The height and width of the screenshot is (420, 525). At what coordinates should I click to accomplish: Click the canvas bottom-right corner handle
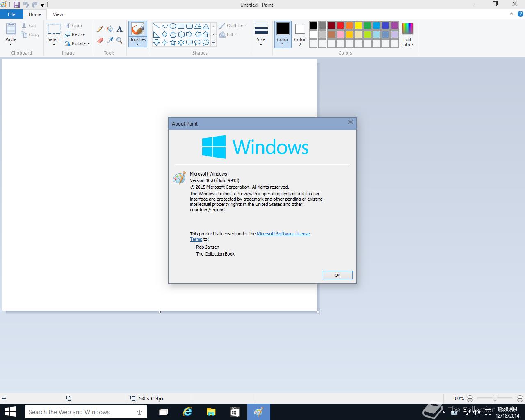click(x=318, y=312)
